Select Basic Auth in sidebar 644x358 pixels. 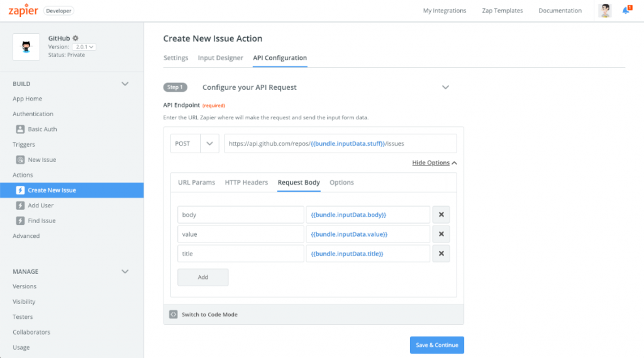(42, 129)
